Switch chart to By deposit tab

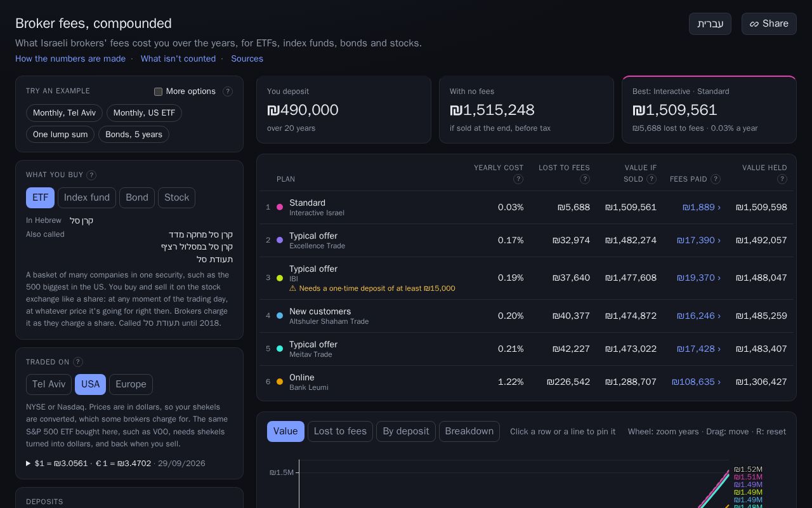pos(406,431)
